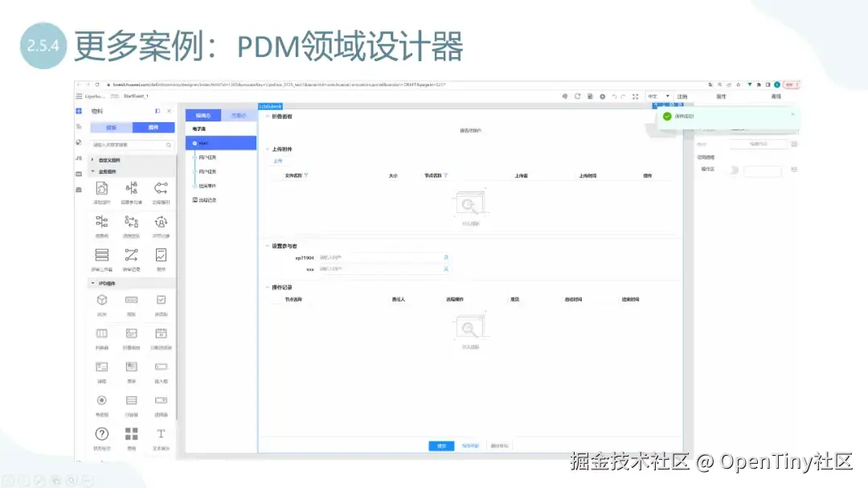This screenshot has height=488, width=868.
Task: Close the 保存成功 success toast notification
Action: point(792,114)
